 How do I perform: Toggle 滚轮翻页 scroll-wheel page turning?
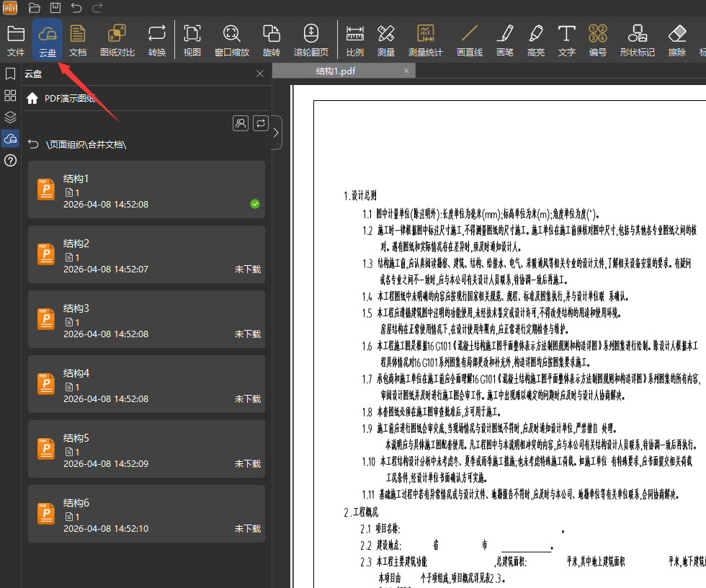(311, 40)
